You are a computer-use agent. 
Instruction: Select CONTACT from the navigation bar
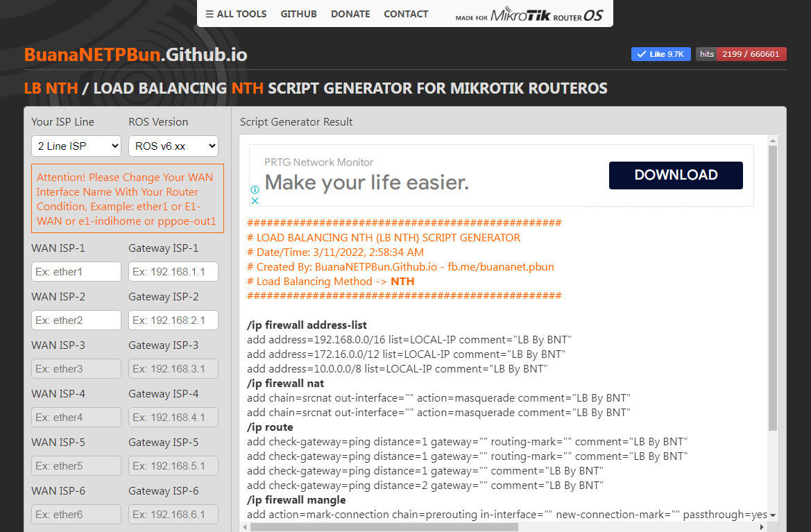click(406, 13)
